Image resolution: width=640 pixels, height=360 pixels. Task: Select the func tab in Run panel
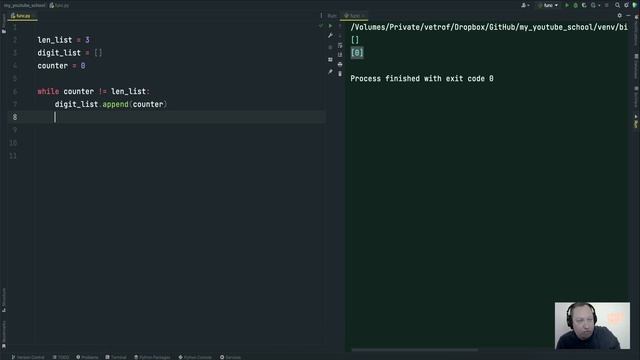click(354, 16)
